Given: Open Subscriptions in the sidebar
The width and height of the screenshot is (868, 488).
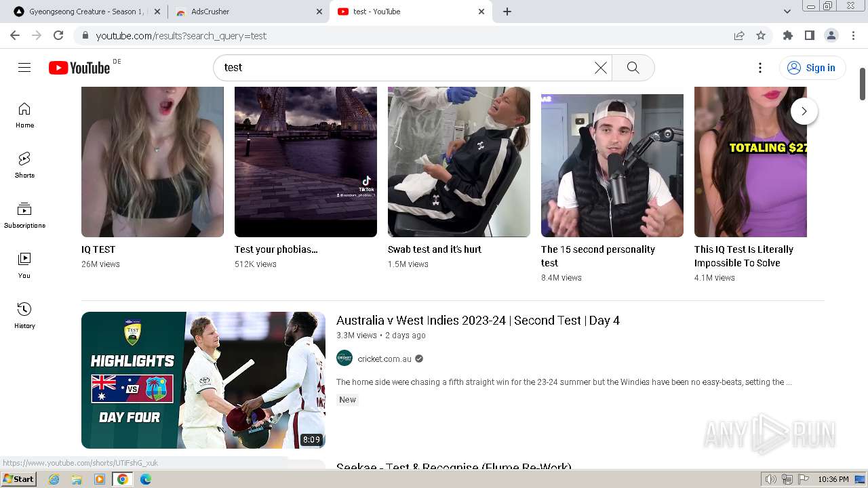Looking at the screenshot, I should [x=24, y=216].
